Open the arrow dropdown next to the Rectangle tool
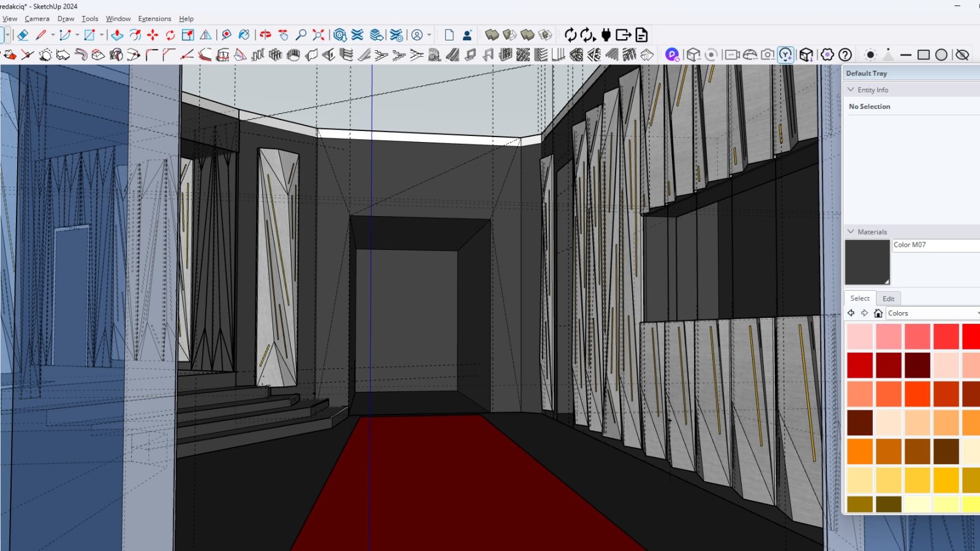Screen dimensions: 980x551 click(x=101, y=35)
